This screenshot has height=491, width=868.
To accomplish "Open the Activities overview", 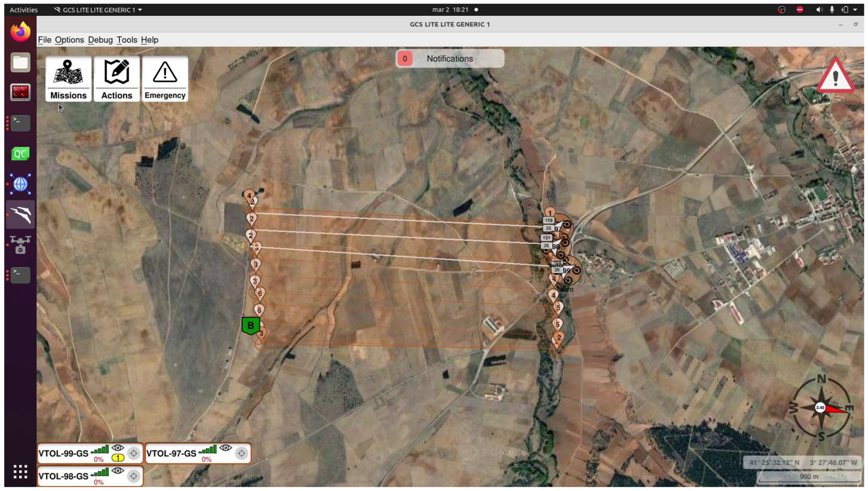I will click(x=23, y=10).
